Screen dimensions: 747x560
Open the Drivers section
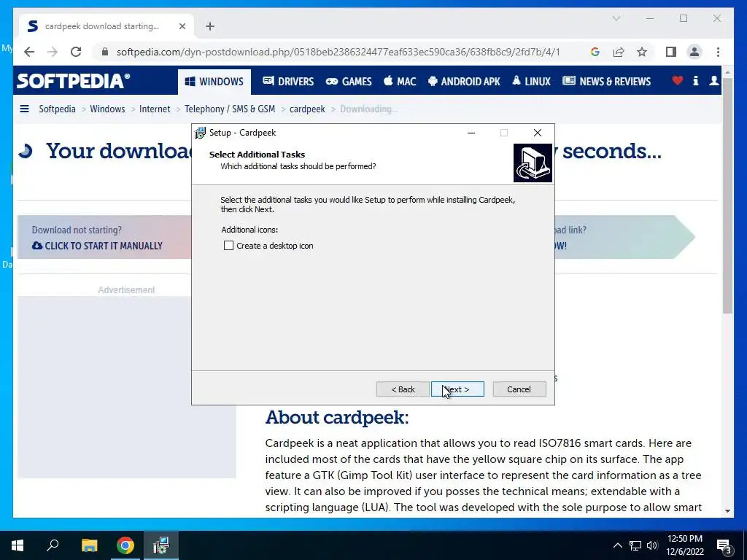click(288, 82)
